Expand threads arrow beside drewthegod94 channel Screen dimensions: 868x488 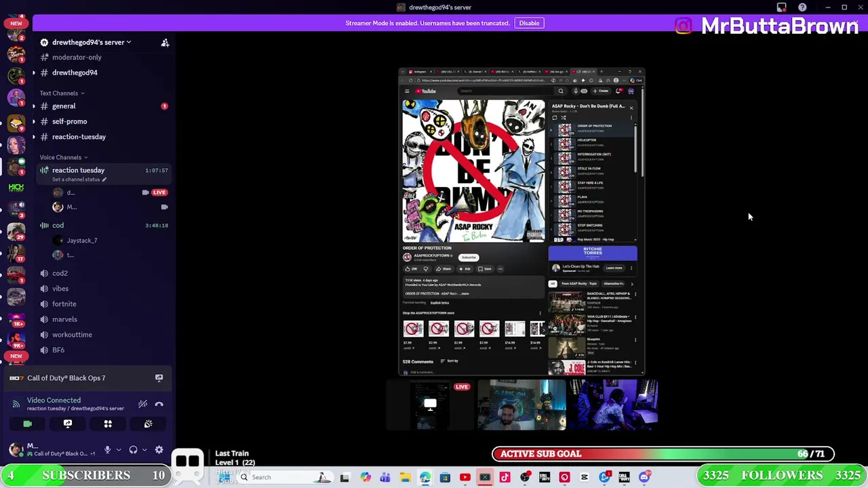point(33,73)
